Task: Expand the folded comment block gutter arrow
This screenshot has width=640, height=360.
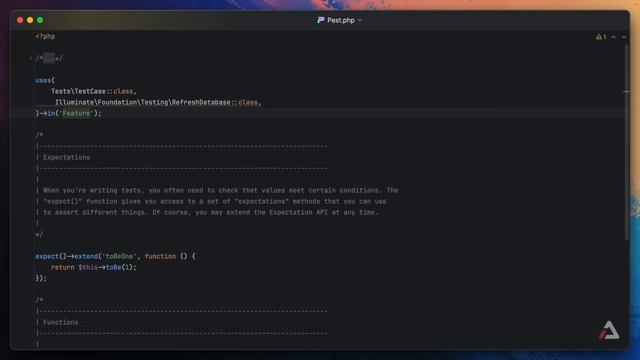Action: pos(30,58)
